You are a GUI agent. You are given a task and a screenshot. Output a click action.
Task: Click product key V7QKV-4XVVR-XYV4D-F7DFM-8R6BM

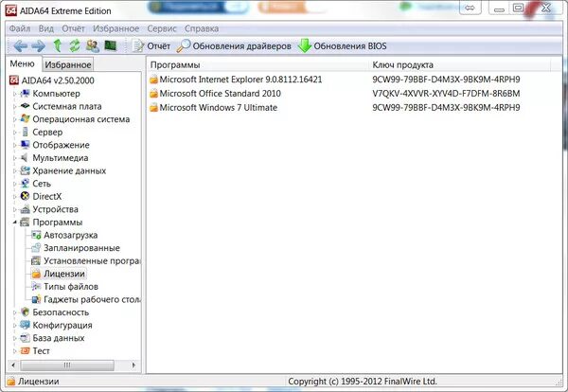[x=446, y=94]
